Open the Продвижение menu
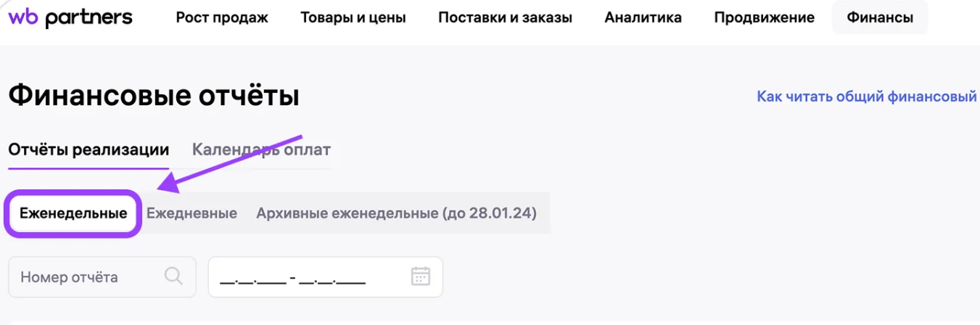The height and width of the screenshot is (325, 980). point(764,17)
